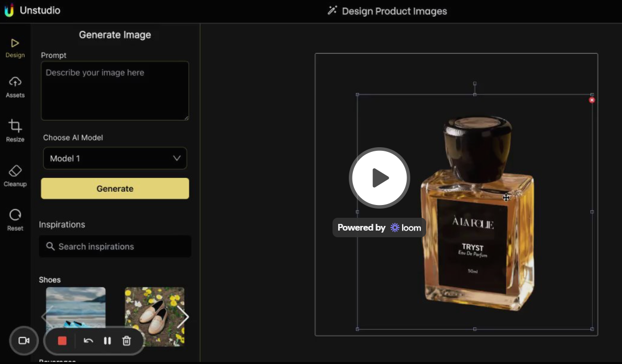
Task: Click into the Prompt text area
Action: click(x=115, y=91)
